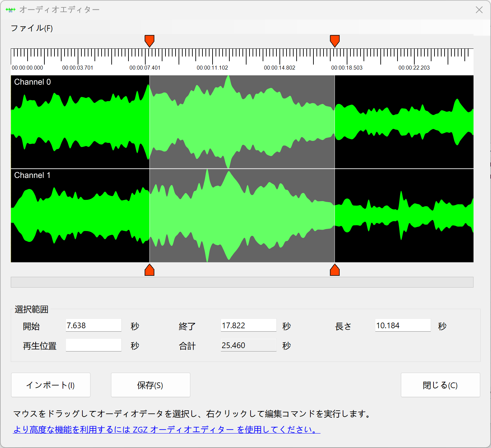Viewport: 491px width, 448px height.
Task: Click the インポート(I) button
Action: click(x=51, y=385)
